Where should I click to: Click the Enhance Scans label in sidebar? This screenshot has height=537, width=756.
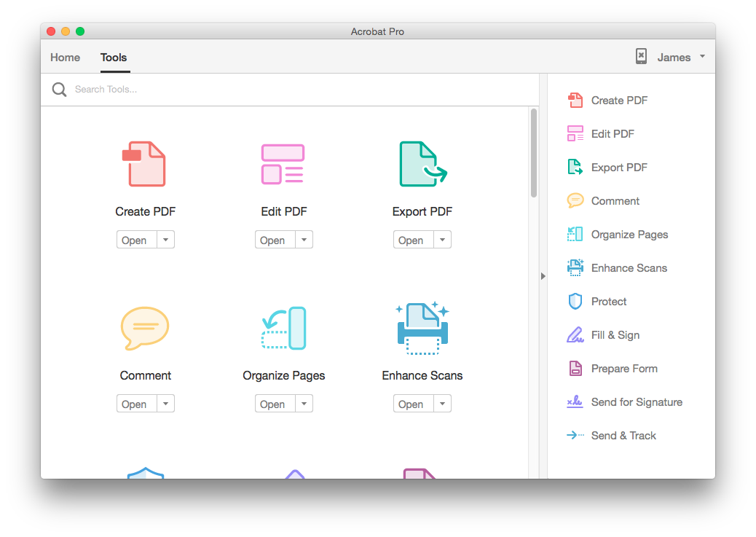click(x=629, y=268)
